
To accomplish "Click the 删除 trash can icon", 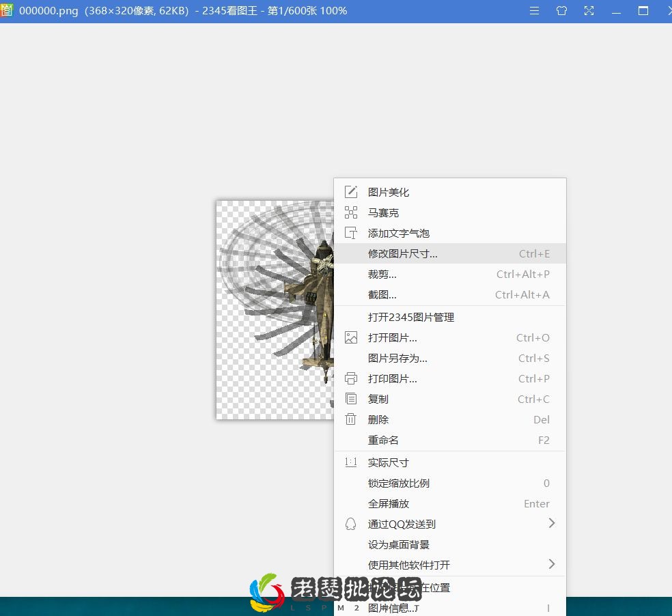I will coord(351,419).
